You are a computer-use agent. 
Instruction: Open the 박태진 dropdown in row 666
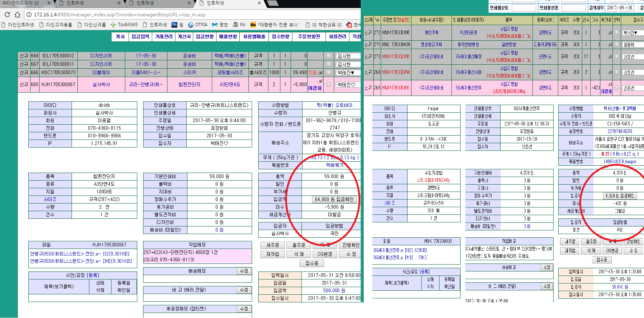tap(348, 73)
